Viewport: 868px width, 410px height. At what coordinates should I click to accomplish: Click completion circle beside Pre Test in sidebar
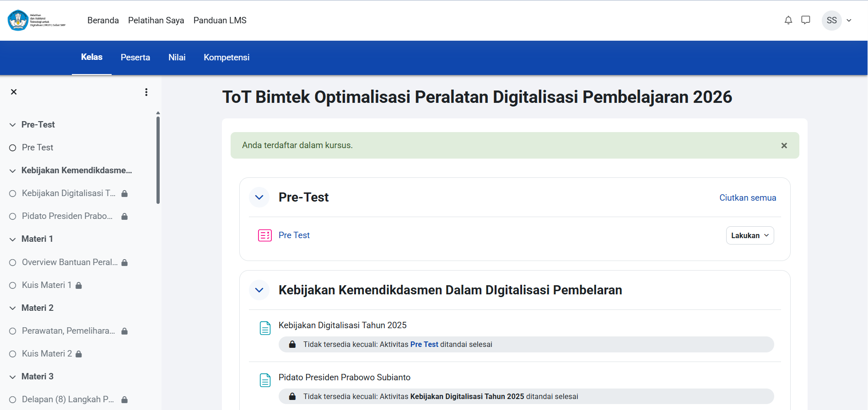(x=13, y=148)
